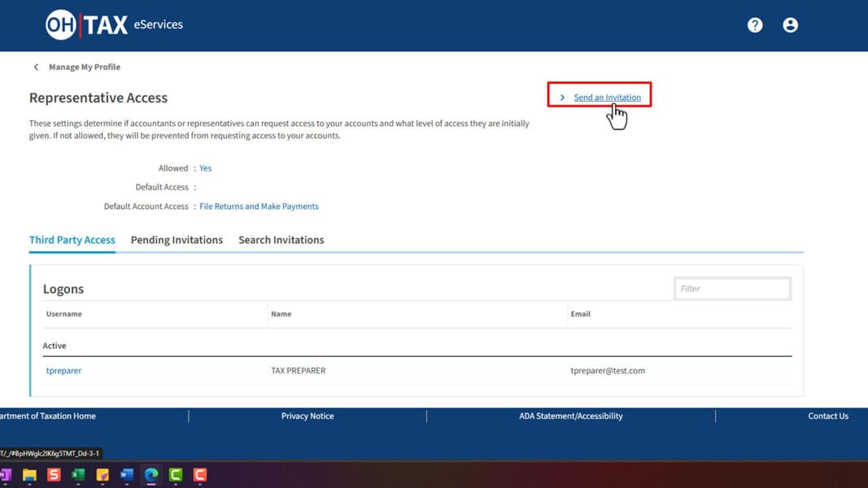Open Excel from the taskbar
The width and height of the screenshot is (868, 488).
pyautogui.click(x=78, y=475)
